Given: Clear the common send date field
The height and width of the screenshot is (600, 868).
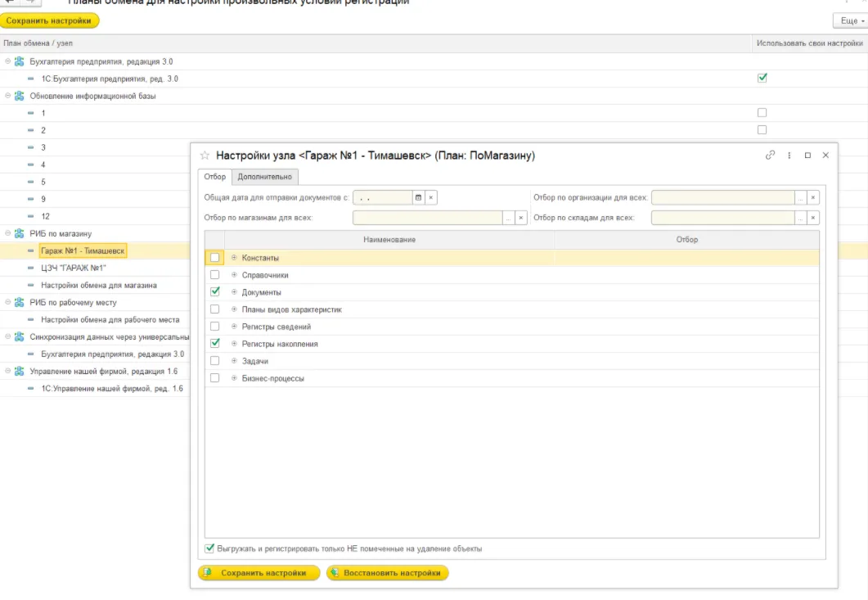Looking at the screenshot, I should pyautogui.click(x=431, y=197).
